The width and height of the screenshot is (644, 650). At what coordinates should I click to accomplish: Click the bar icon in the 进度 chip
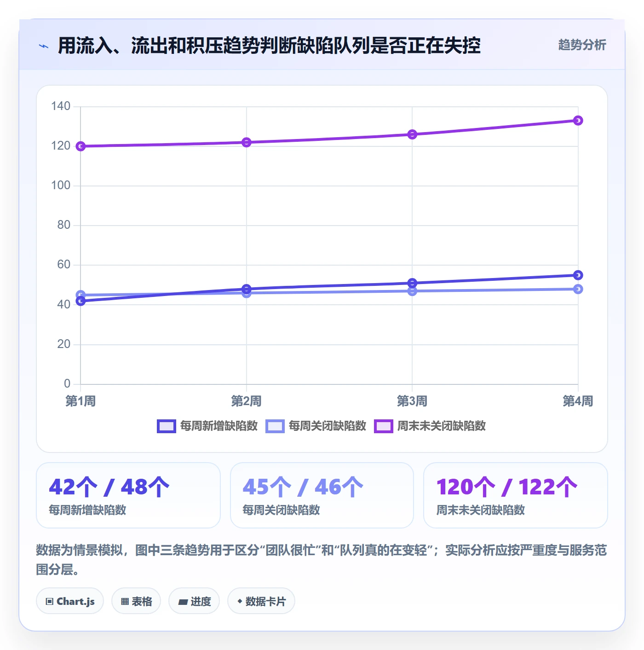click(x=183, y=602)
